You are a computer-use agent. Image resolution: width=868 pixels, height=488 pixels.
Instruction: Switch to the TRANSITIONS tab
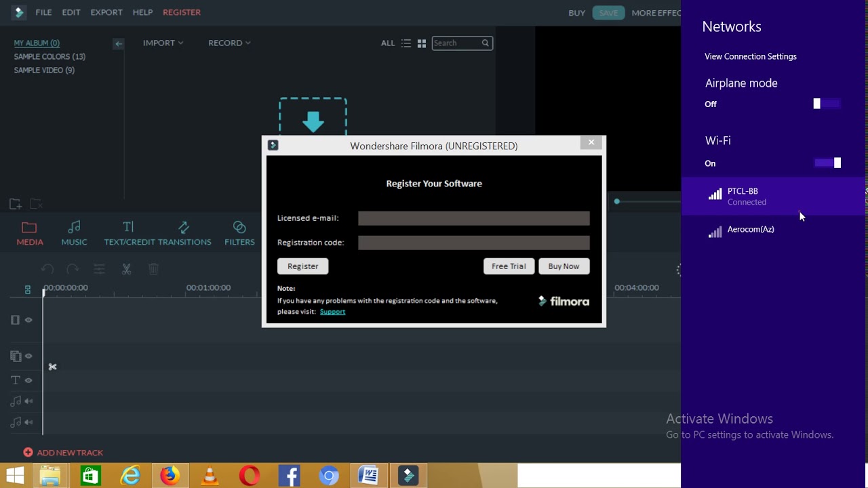pyautogui.click(x=184, y=233)
